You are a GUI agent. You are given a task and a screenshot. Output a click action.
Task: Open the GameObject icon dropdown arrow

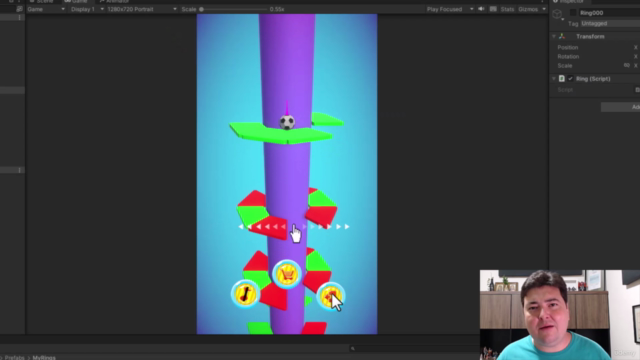click(563, 19)
